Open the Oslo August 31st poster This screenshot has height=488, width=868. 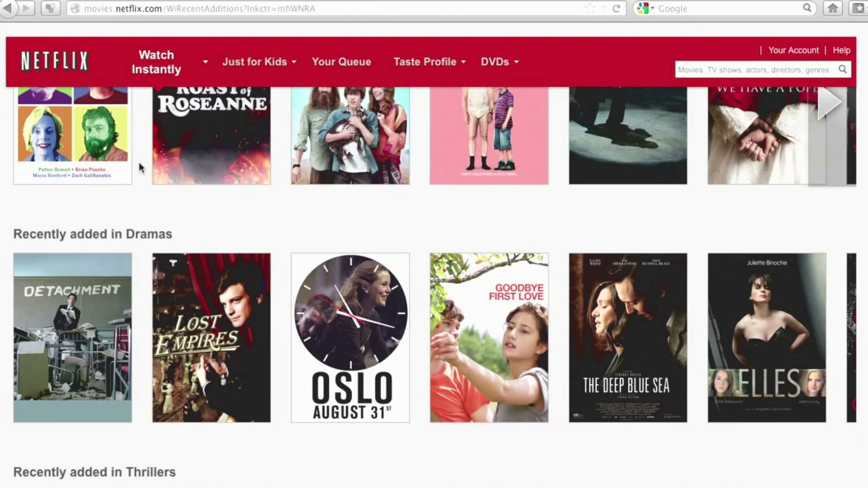coord(350,338)
